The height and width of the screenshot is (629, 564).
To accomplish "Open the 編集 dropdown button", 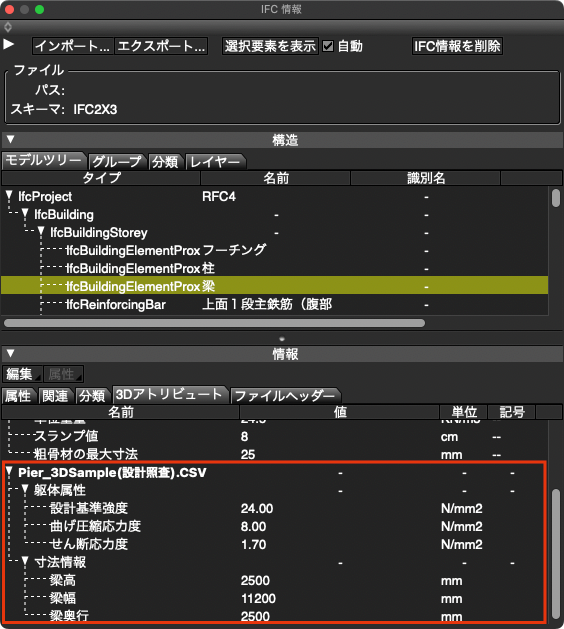I will (22, 374).
